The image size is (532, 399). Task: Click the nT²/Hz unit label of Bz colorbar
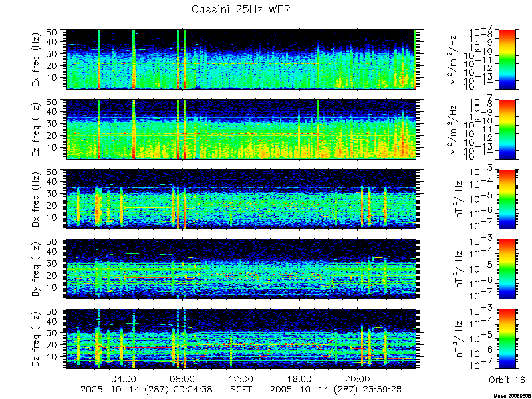click(459, 338)
